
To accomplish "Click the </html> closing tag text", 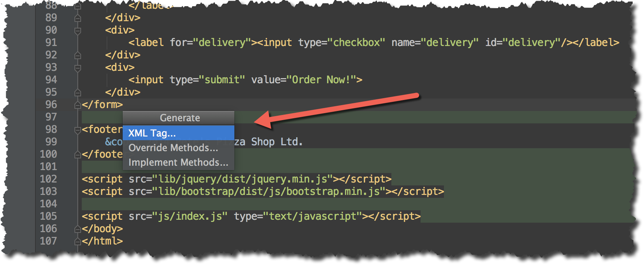I will (102, 241).
